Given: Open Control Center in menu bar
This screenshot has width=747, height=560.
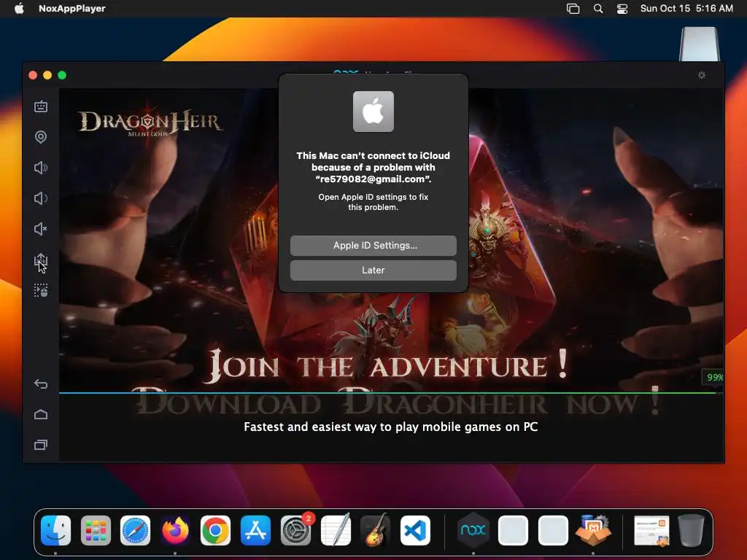Looking at the screenshot, I should (622, 9).
